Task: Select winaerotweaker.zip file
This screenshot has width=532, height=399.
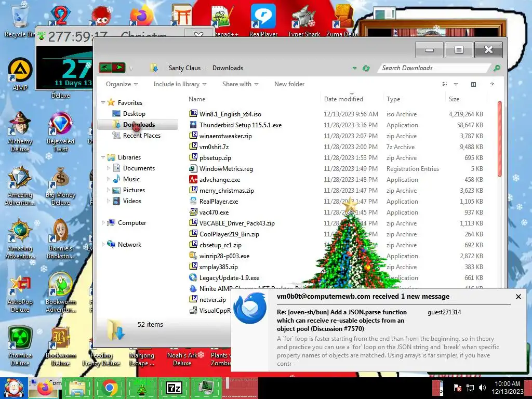Action: pyautogui.click(x=225, y=136)
